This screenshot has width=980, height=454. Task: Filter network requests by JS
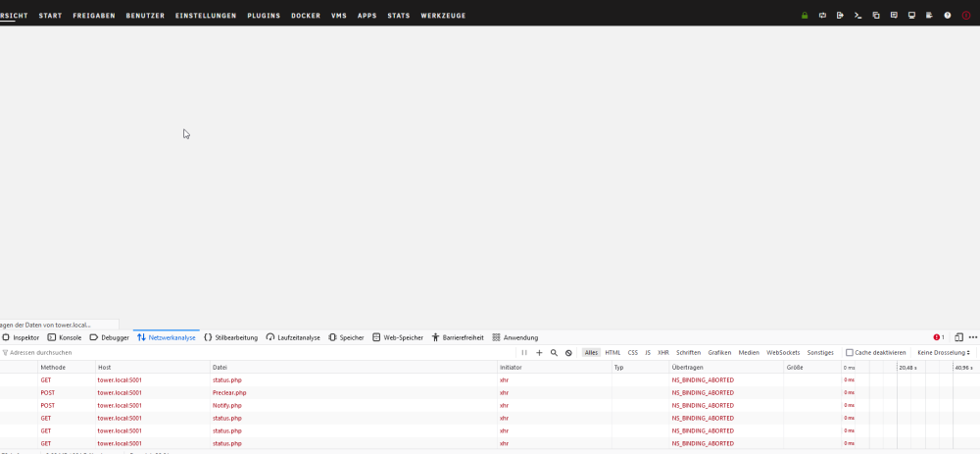pos(648,353)
